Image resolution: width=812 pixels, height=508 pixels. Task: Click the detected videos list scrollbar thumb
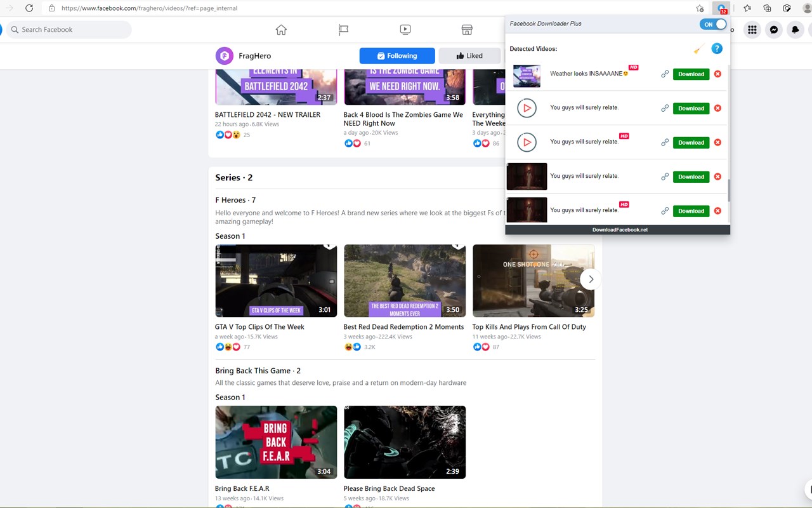coord(728,190)
